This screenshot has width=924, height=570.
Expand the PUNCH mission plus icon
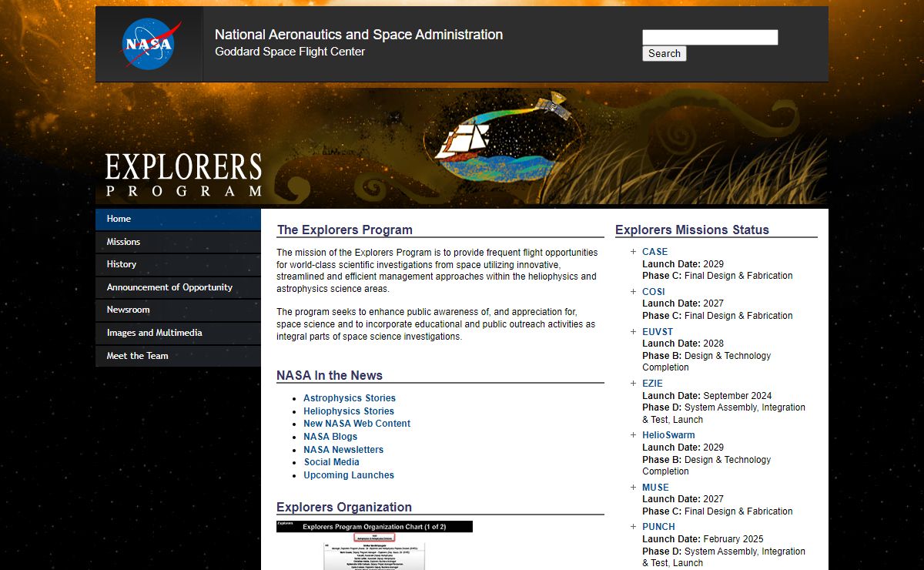(x=633, y=527)
